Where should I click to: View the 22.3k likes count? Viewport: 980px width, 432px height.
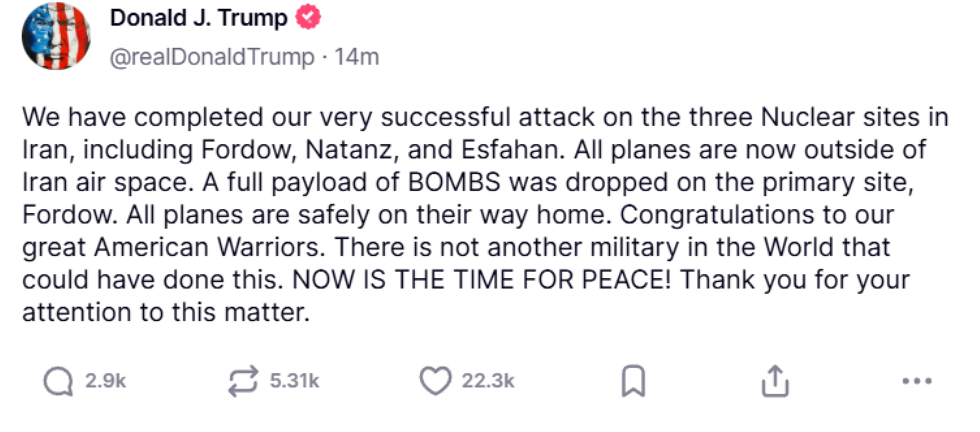[488, 381]
